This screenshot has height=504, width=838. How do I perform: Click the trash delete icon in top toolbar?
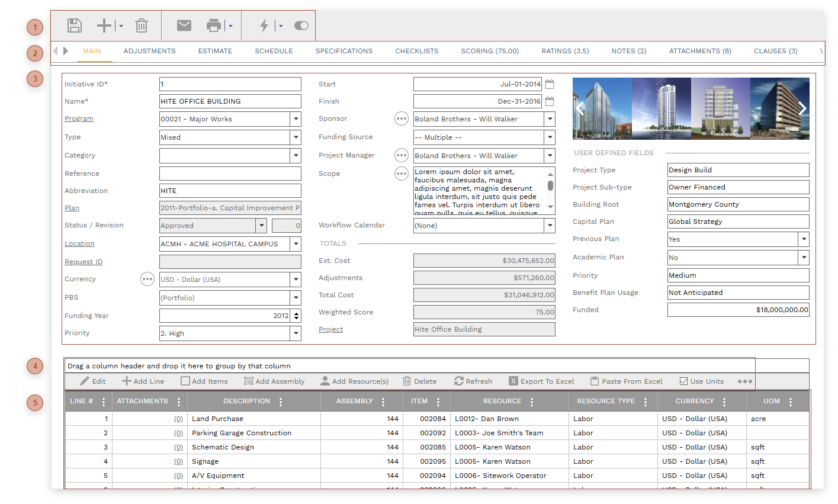click(141, 25)
